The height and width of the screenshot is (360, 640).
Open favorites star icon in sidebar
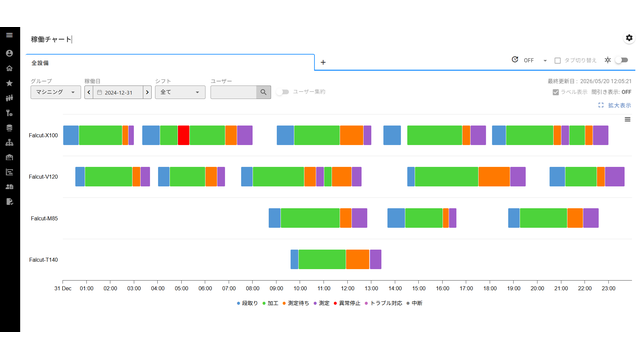[x=9, y=83]
